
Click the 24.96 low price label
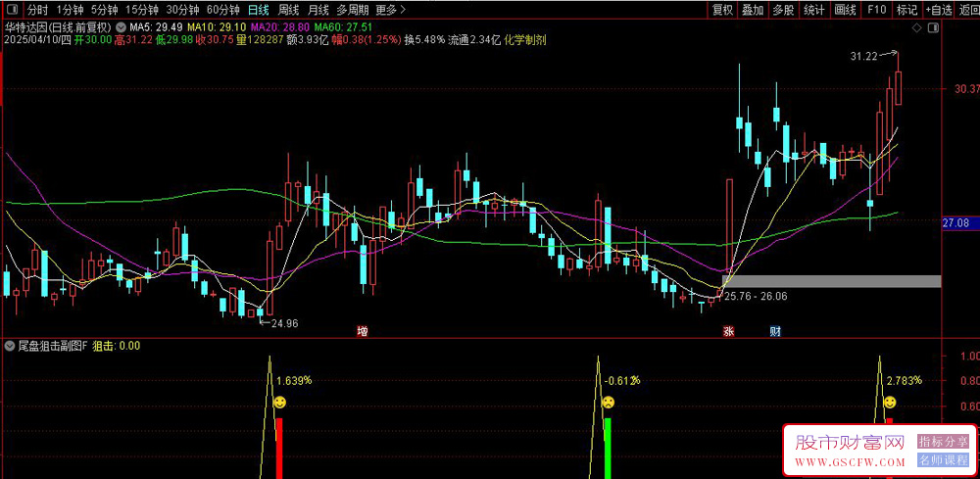pos(284,323)
